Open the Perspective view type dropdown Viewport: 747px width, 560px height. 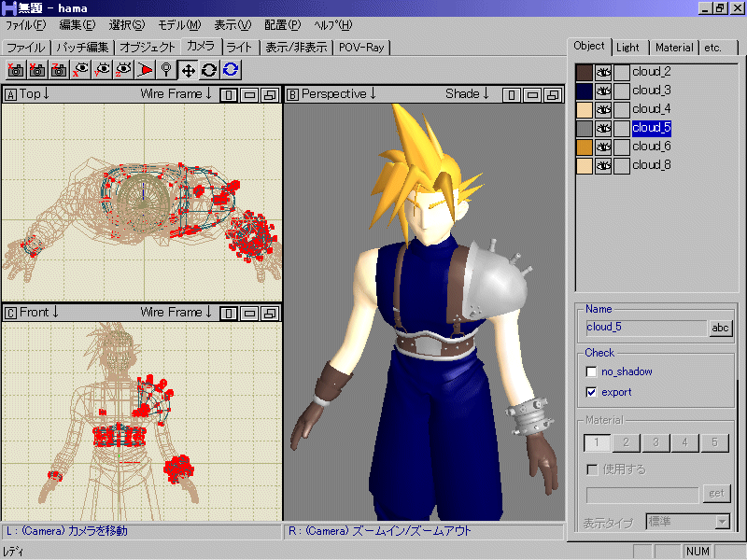339,94
